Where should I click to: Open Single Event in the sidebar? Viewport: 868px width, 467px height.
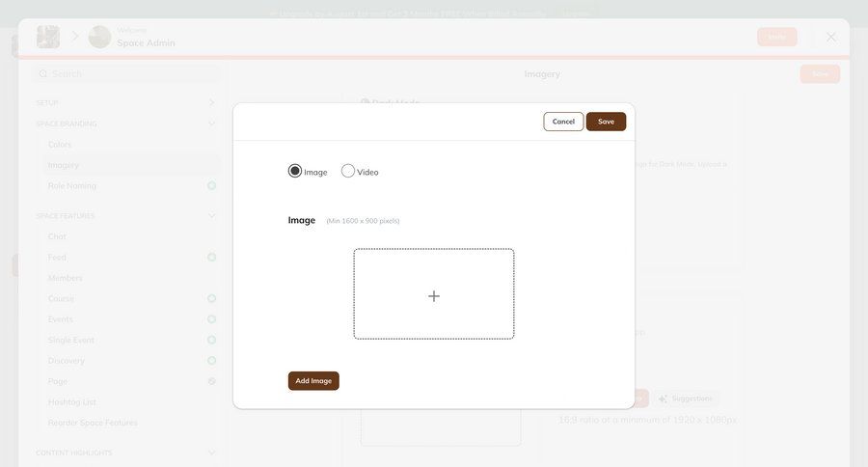click(70, 340)
